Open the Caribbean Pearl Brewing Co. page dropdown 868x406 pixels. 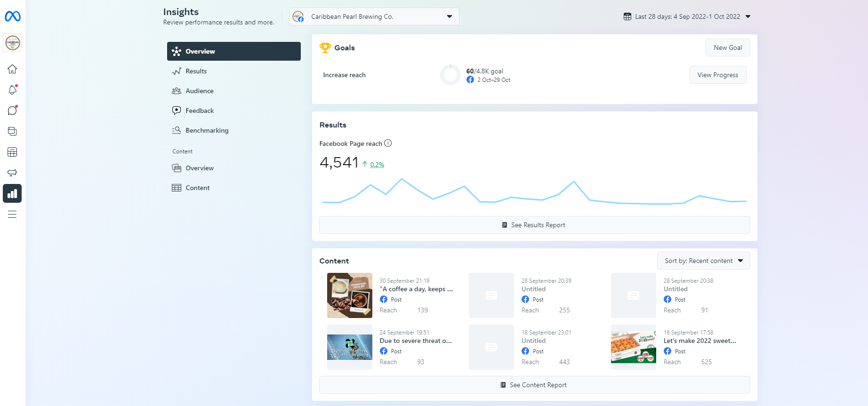pyautogui.click(x=374, y=16)
